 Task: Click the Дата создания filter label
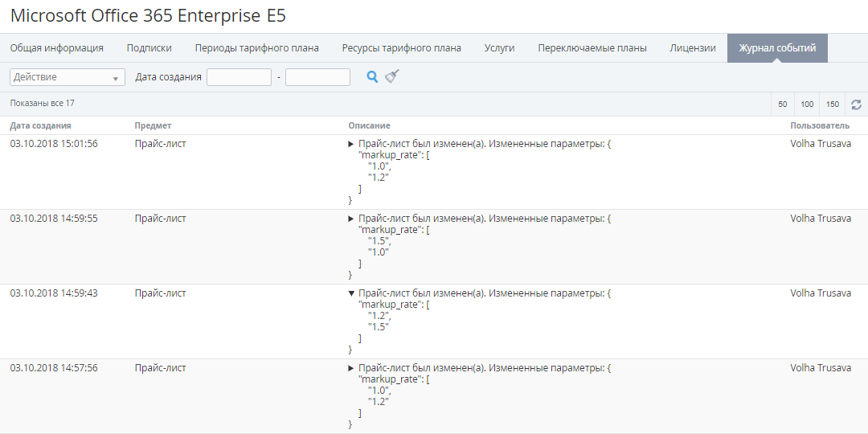(x=168, y=77)
